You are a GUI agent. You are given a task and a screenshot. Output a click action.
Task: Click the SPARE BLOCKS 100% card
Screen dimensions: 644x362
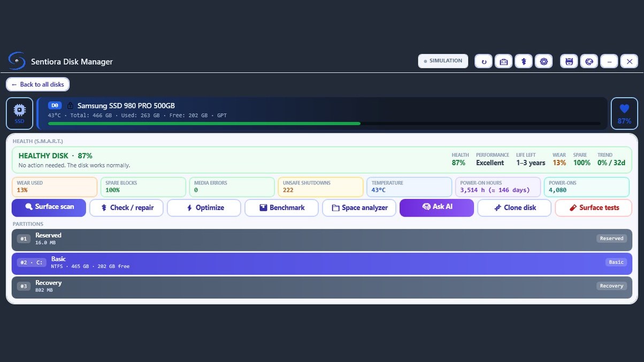tap(143, 187)
